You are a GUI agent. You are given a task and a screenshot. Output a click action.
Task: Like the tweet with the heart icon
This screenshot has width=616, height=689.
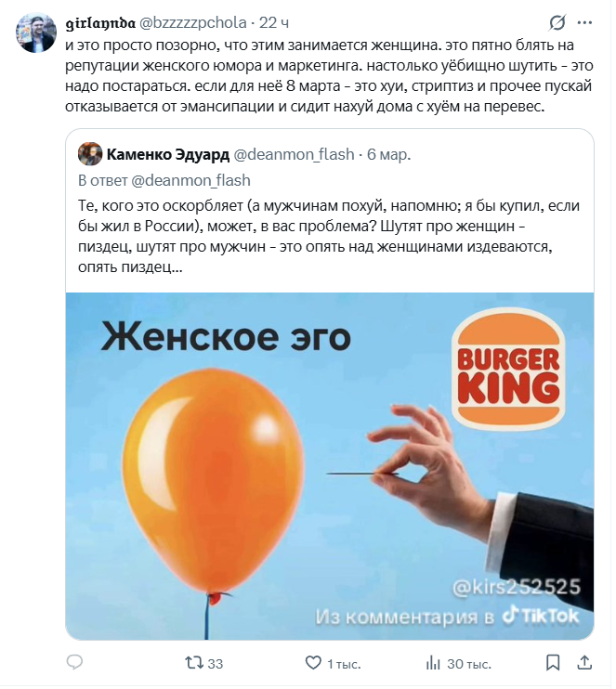313,663
